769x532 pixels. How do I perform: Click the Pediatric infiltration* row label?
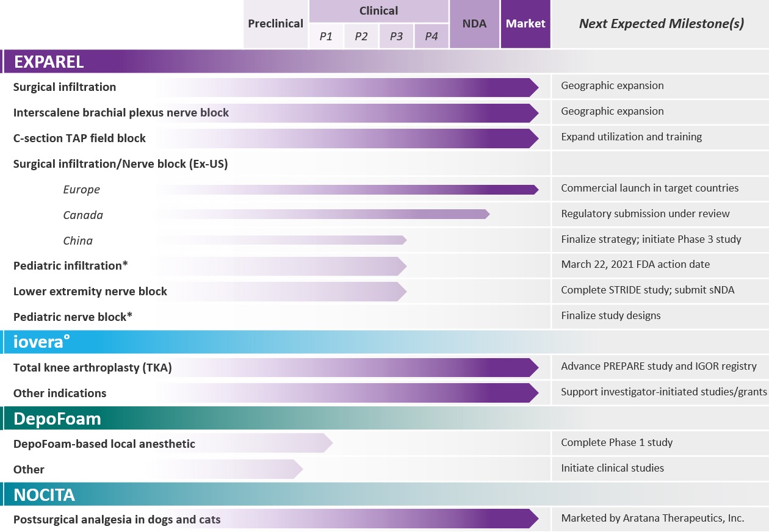coord(70,265)
